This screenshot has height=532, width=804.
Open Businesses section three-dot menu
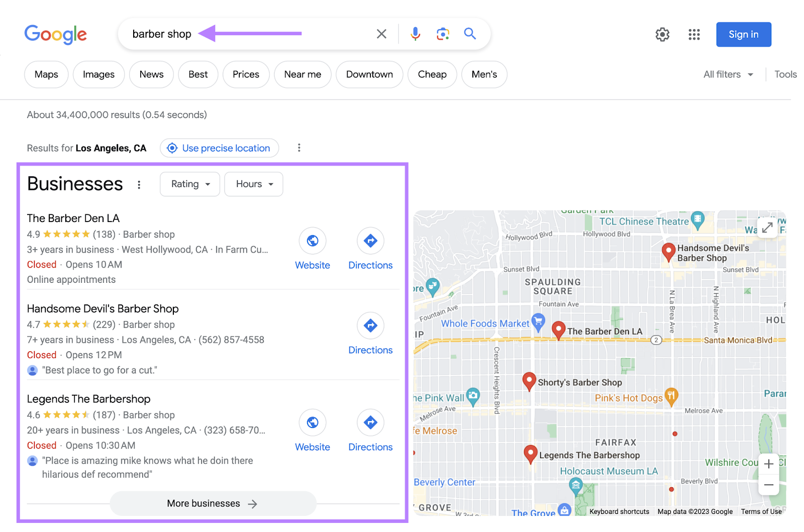[x=139, y=185]
